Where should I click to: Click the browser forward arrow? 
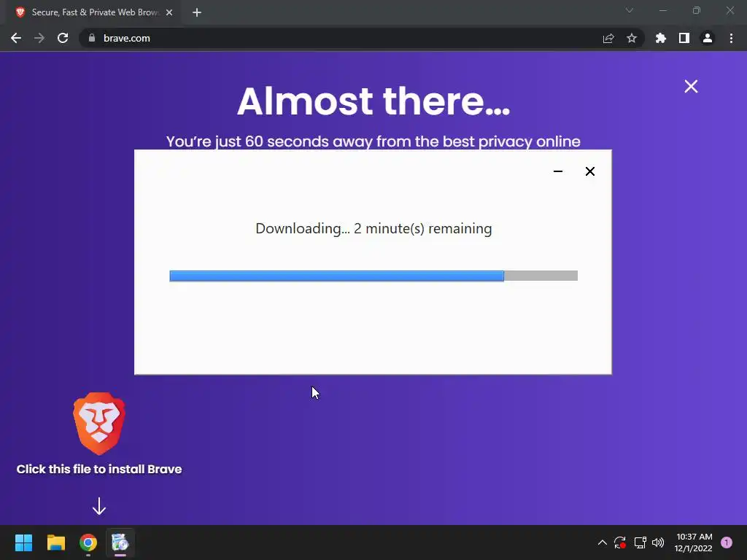[x=39, y=38]
